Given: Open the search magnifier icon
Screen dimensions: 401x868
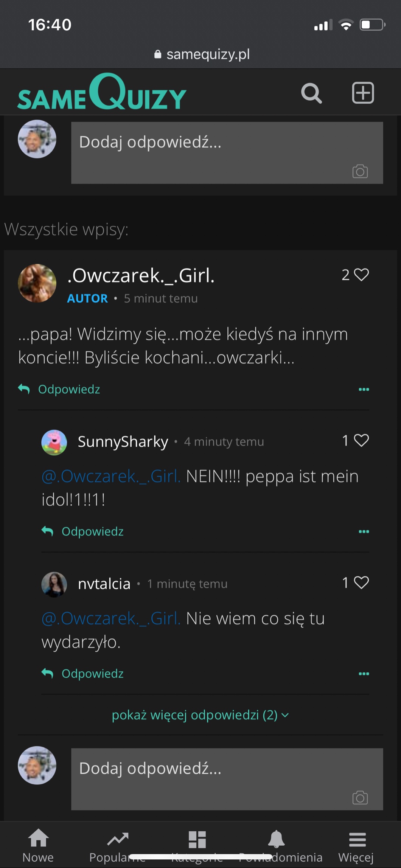Looking at the screenshot, I should coord(311,93).
